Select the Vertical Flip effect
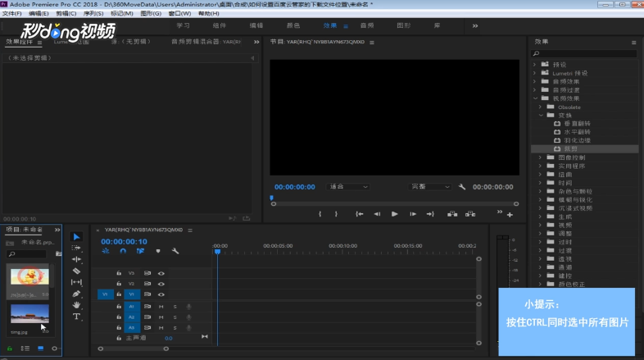 577,123
